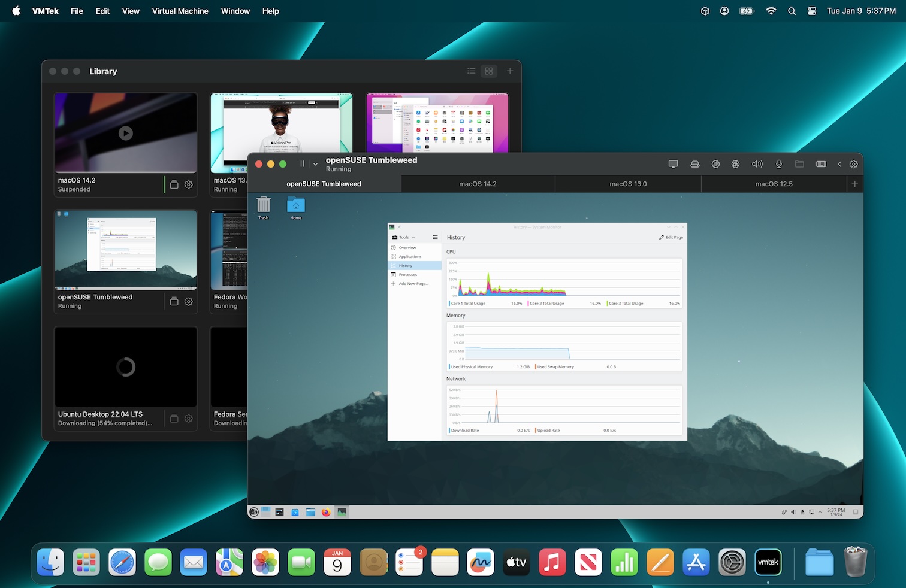Click the show desktop button in openSUSE panel
The image size is (906, 588).
point(856,512)
